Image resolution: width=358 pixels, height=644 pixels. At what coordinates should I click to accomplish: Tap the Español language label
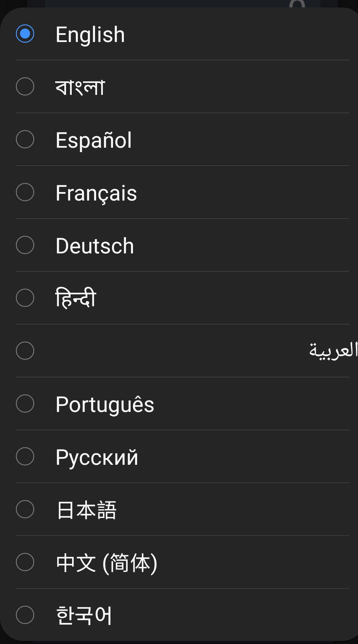tap(93, 140)
